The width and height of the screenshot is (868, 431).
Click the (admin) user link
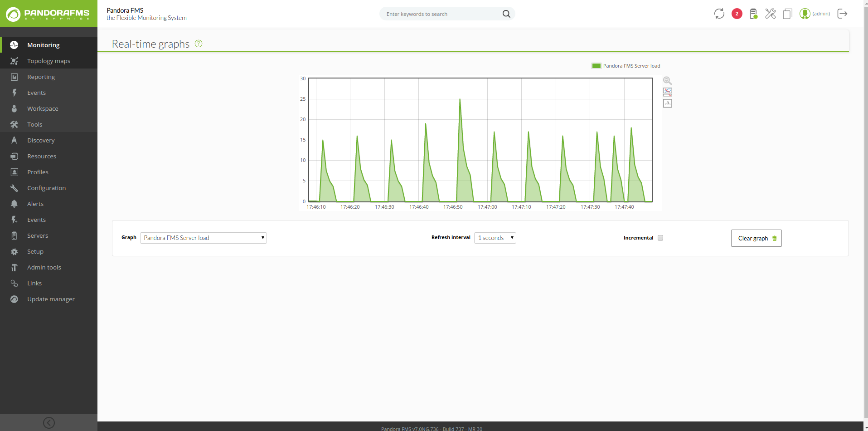(821, 14)
